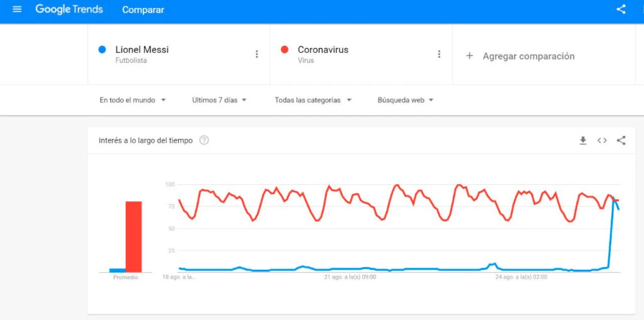Click Agregar comparación text
Image resolution: width=644 pixels, height=320 pixels.
(x=528, y=56)
